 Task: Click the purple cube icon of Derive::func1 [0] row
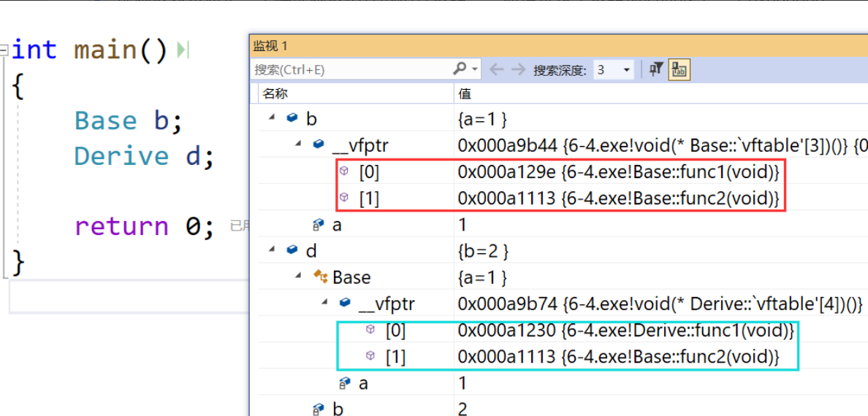(370, 331)
